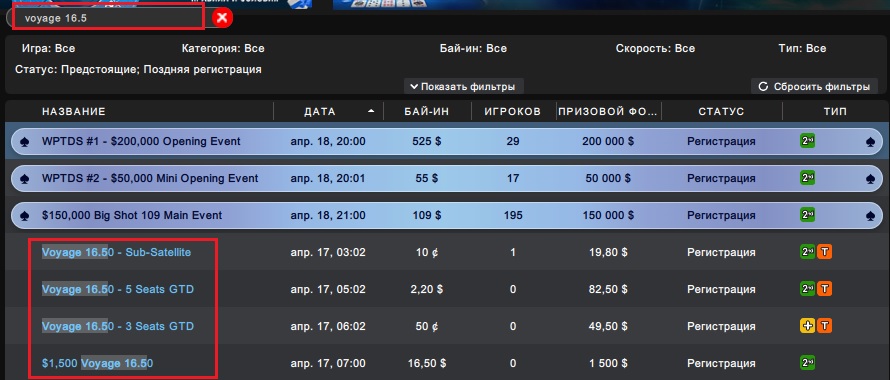
Task: Click left spade icon of Big Shot 109 row
Action: tap(24, 216)
